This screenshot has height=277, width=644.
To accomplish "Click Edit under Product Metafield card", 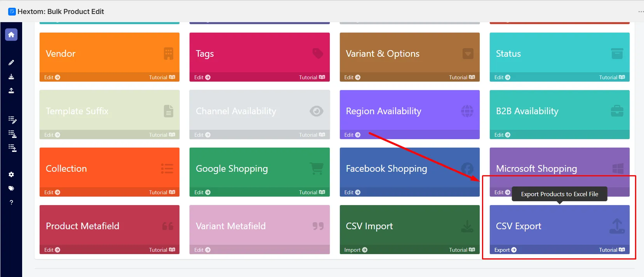I will (52, 250).
